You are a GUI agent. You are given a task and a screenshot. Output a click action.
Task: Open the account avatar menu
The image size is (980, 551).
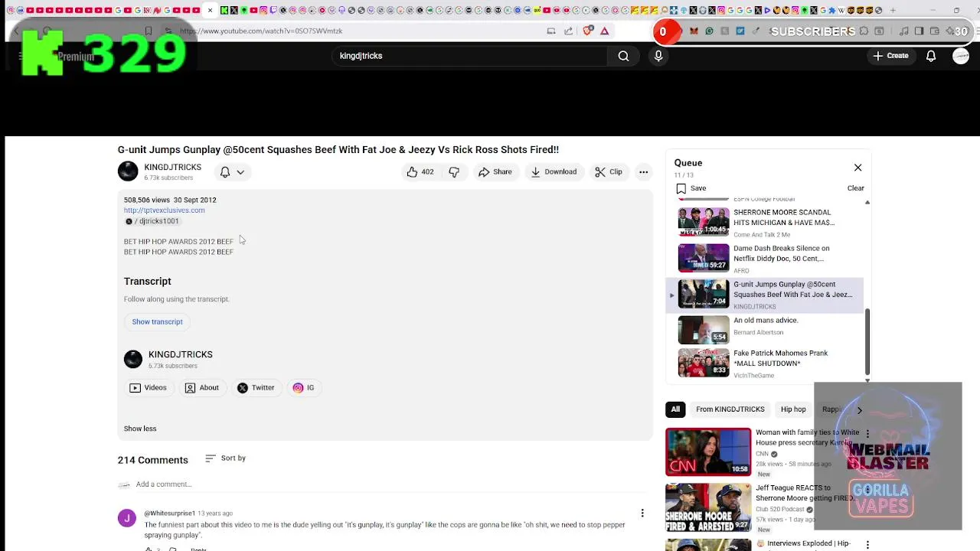(x=961, y=56)
